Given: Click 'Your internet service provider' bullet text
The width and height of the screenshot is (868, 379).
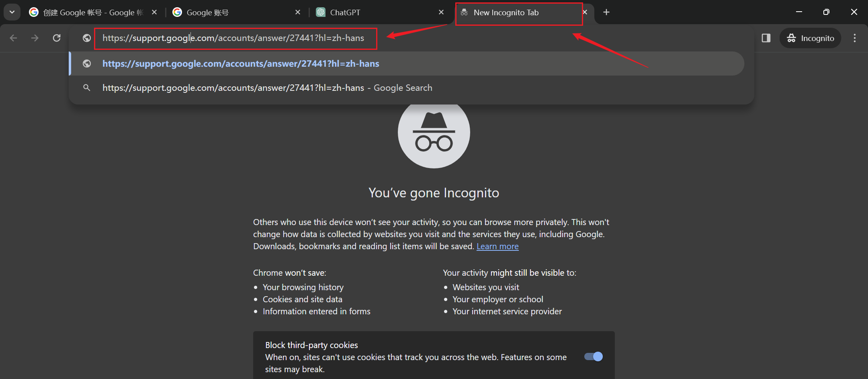Looking at the screenshot, I should pyautogui.click(x=507, y=311).
